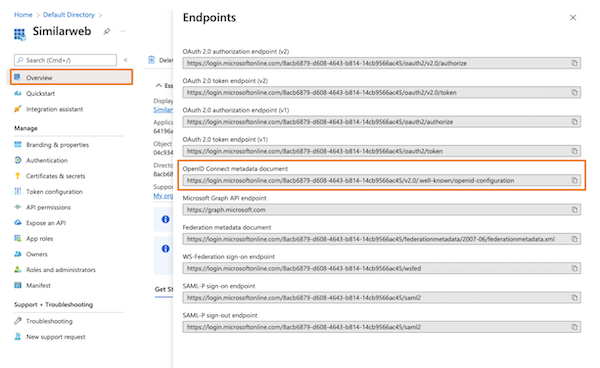Screen dimensions: 600x368
Task: Click the Delete trash icon in the toolbar
Action: (x=152, y=60)
